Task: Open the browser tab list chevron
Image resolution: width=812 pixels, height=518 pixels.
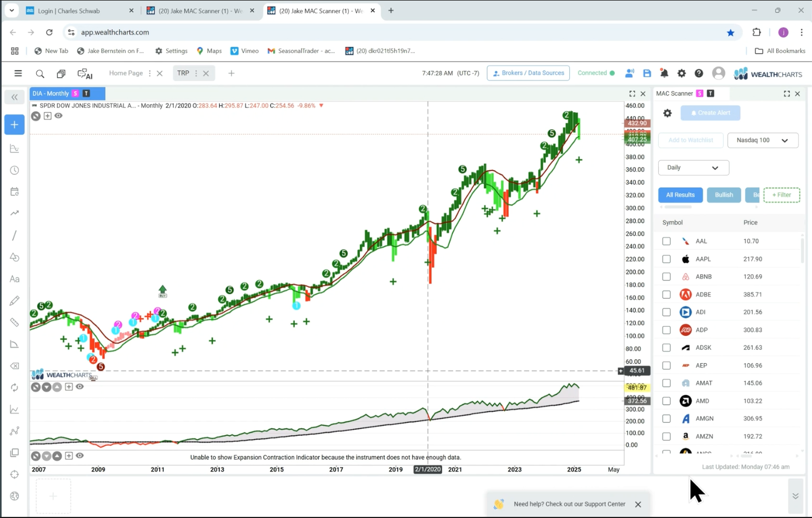Action: (x=11, y=11)
